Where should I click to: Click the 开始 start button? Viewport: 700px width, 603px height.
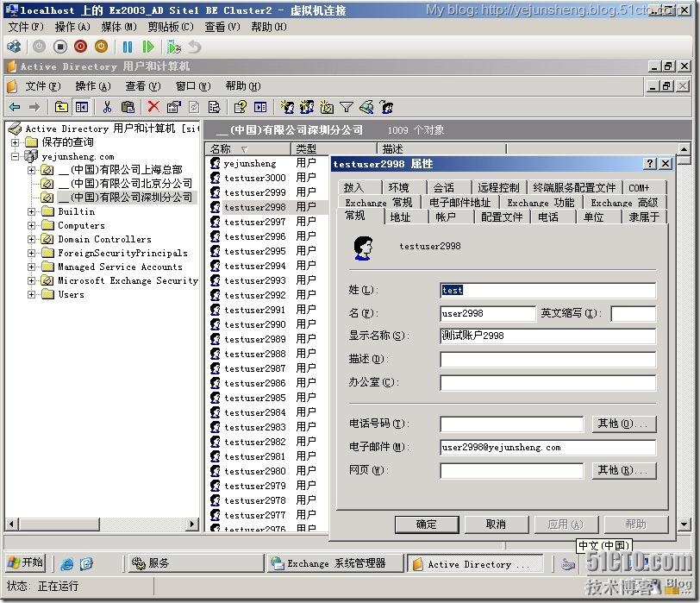[26, 562]
